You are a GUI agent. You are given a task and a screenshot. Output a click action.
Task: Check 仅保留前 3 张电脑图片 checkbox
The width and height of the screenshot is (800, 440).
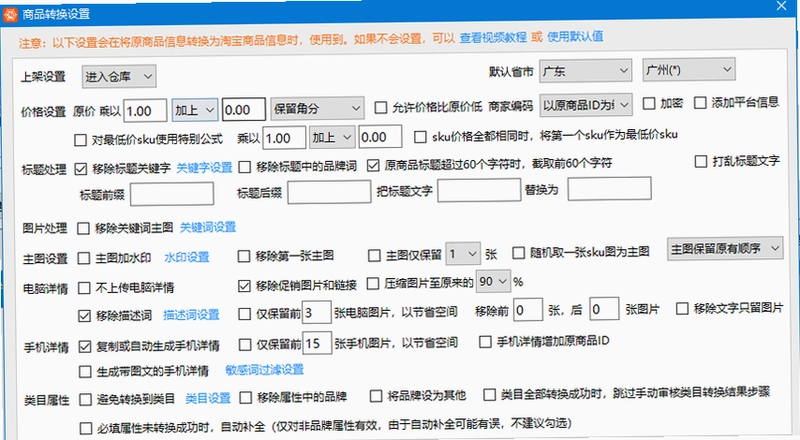pyautogui.click(x=244, y=314)
